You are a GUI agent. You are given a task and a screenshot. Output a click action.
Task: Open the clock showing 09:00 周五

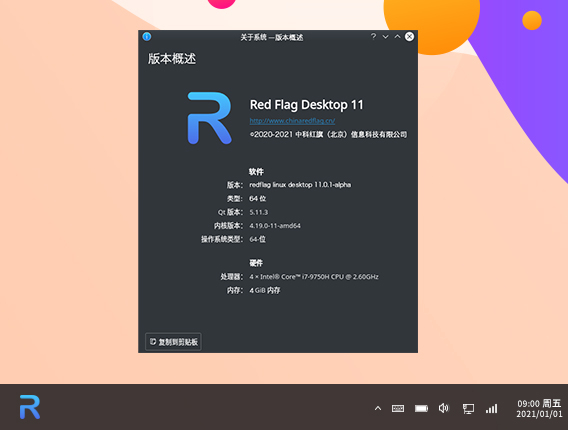coord(539,409)
